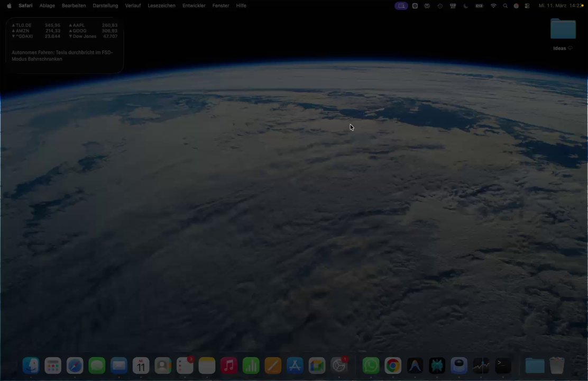Open System Settings with badge in Dock
The height and width of the screenshot is (381, 588).
(x=339, y=366)
